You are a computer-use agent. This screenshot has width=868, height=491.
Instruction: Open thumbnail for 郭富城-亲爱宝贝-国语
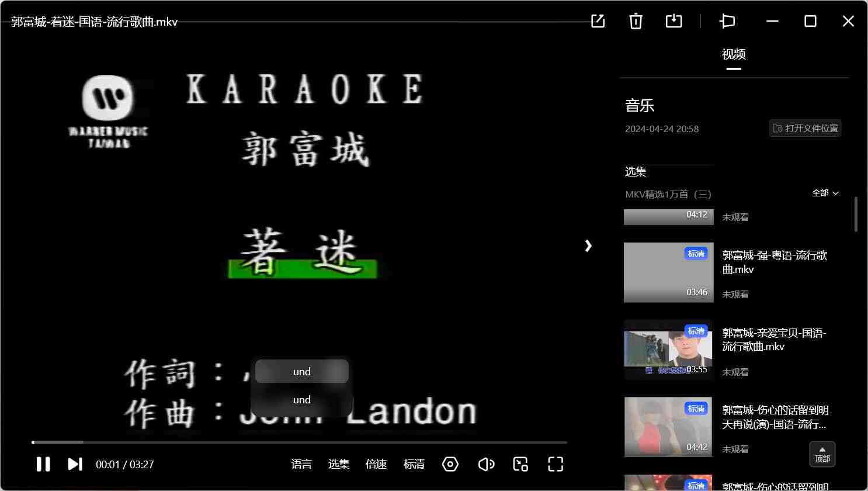click(x=669, y=350)
